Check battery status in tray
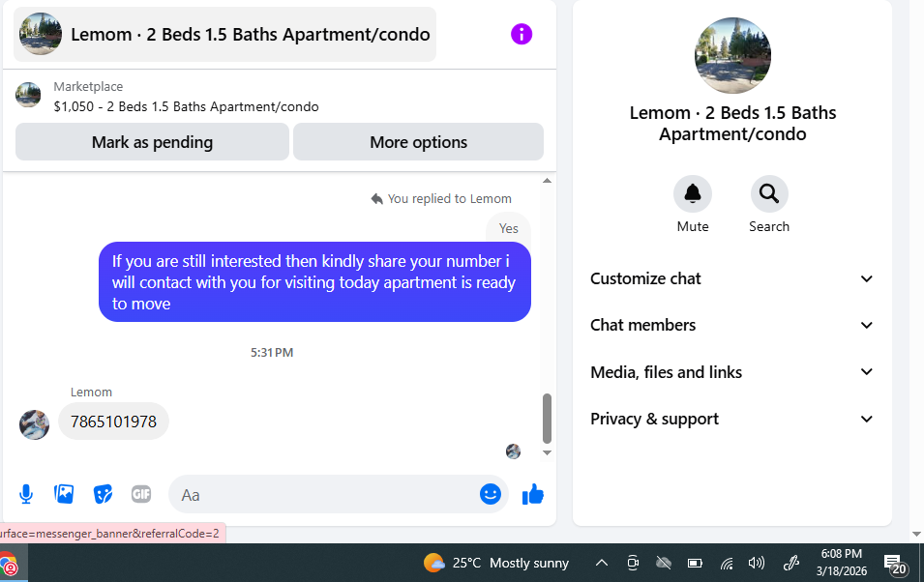Viewport: 924px width, 582px height. pyautogui.click(x=695, y=564)
